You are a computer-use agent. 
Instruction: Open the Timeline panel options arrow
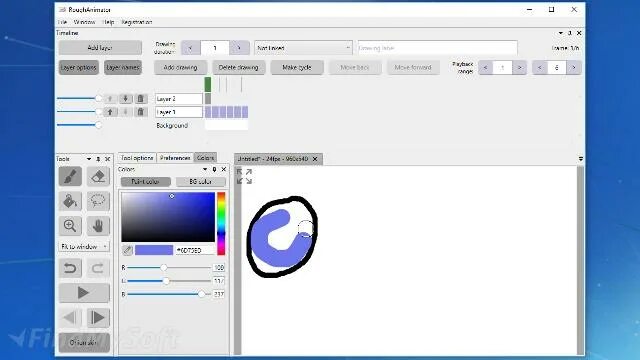560,33
